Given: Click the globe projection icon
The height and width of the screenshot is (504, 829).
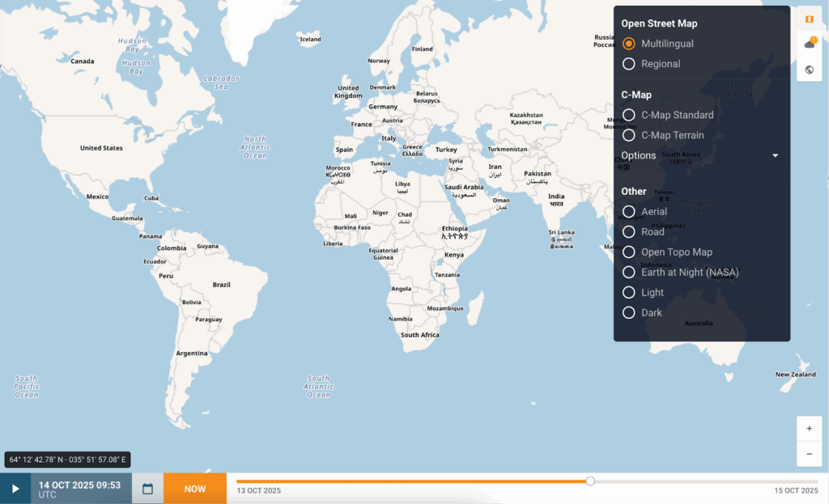Looking at the screenshot, I should point(809,70).
